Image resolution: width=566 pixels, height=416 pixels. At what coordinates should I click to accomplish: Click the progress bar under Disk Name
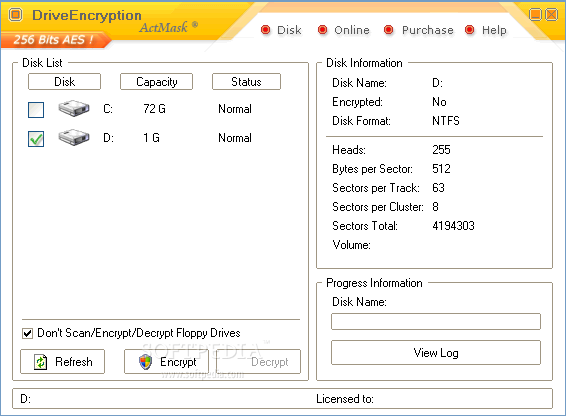pos(436,321)
